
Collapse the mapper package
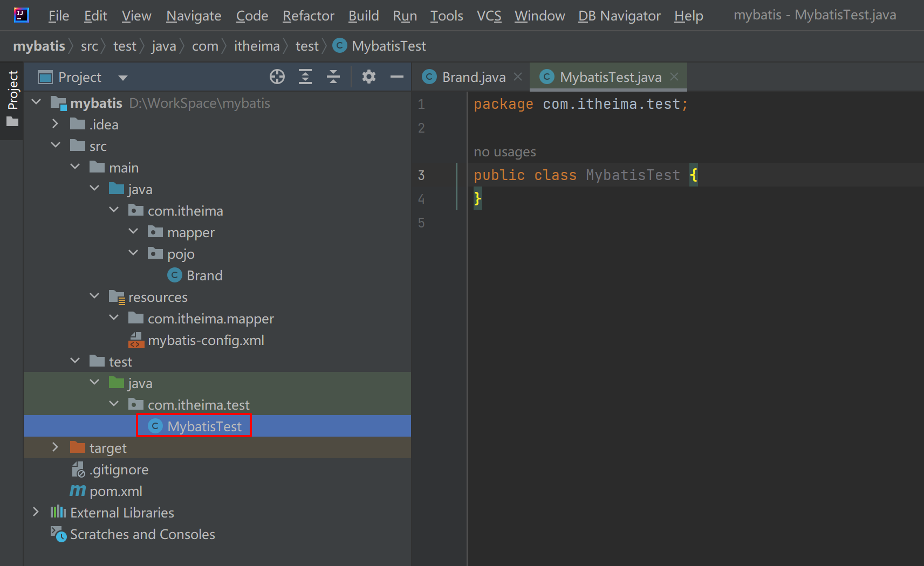point(133,231)
